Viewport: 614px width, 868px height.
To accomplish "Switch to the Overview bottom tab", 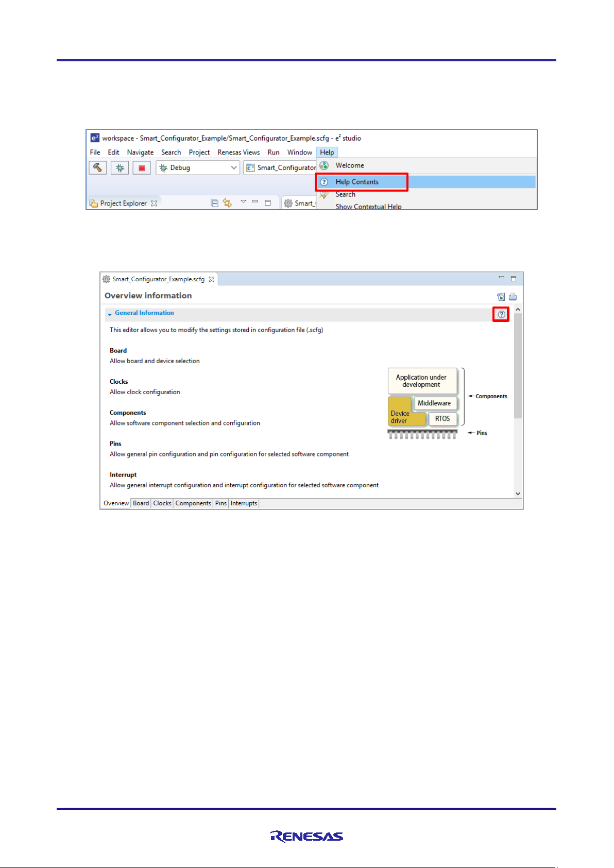I will (116, 503).
